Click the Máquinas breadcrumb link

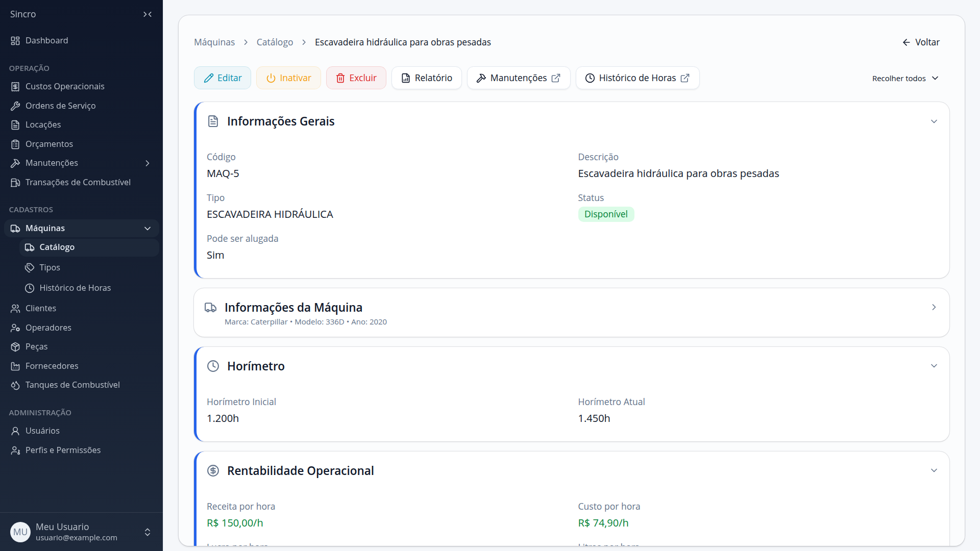click(214, 42)
